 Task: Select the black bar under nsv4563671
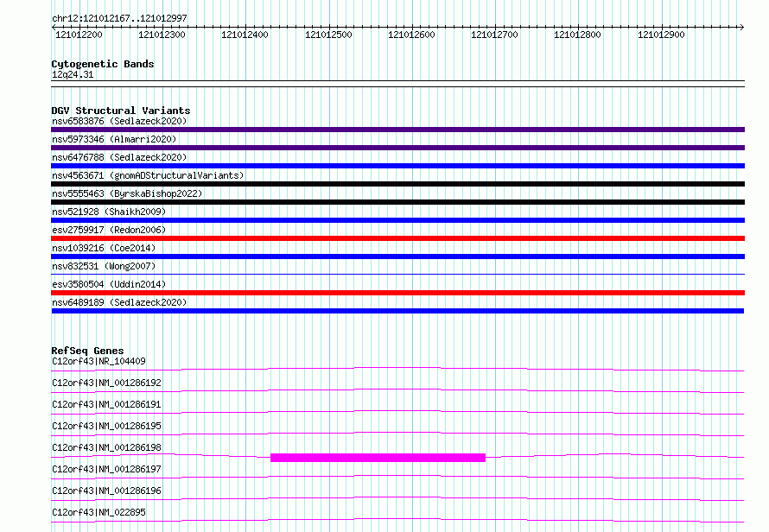[397, 184]
